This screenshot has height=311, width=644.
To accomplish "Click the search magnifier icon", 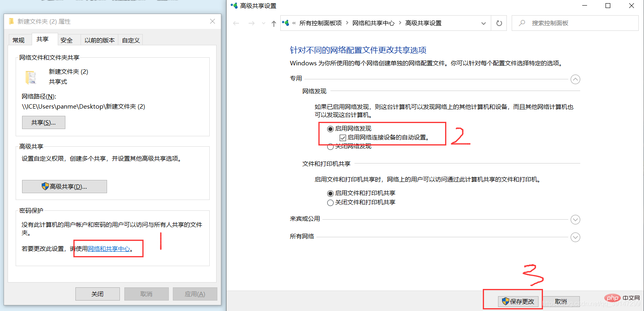I will tap(522, 23).
